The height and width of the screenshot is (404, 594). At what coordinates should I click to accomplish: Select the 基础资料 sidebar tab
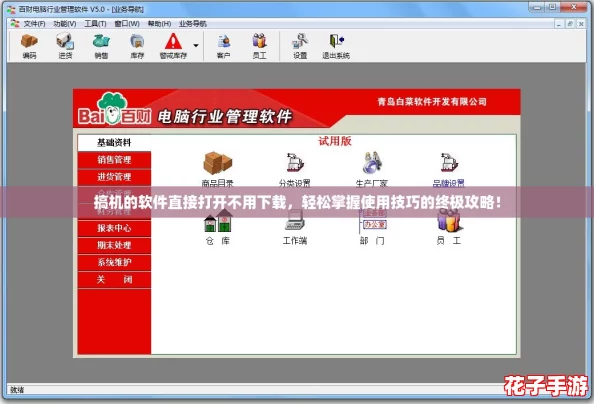point(114,142)
